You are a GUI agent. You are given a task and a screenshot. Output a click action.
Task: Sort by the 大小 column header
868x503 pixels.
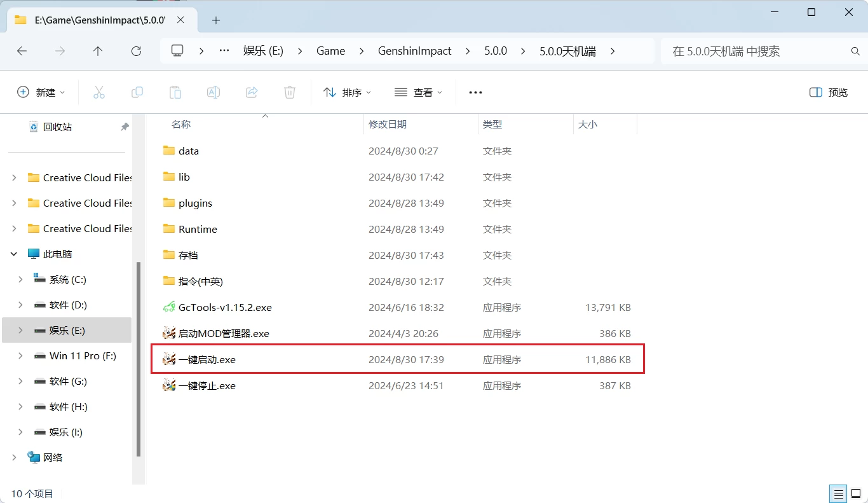[588, 125]
